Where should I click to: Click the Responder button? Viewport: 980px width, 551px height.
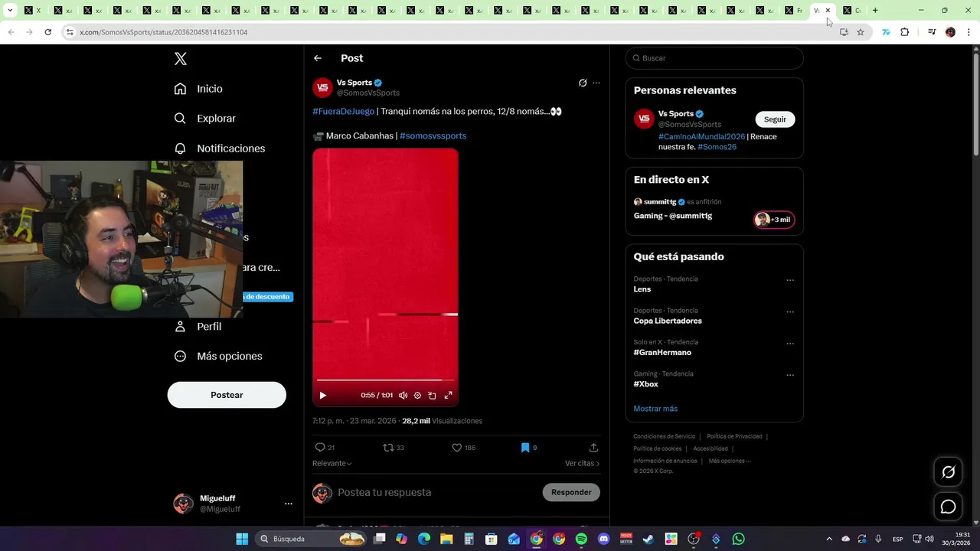[571, 492]
